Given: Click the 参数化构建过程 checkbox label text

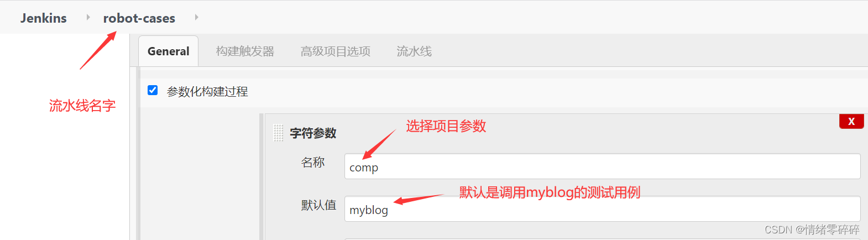Looking at the screenshot, I should 207,92.
